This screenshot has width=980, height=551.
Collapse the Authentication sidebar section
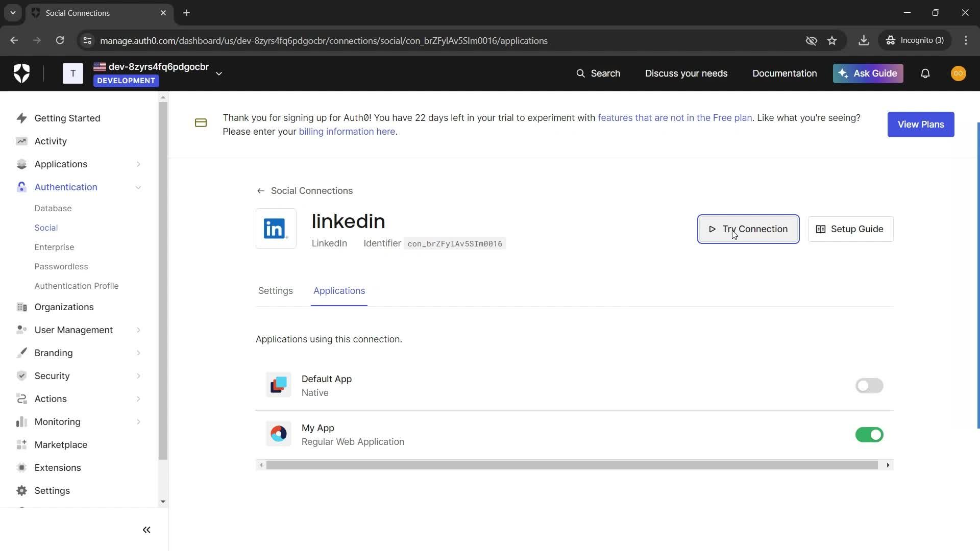[138, 187]
